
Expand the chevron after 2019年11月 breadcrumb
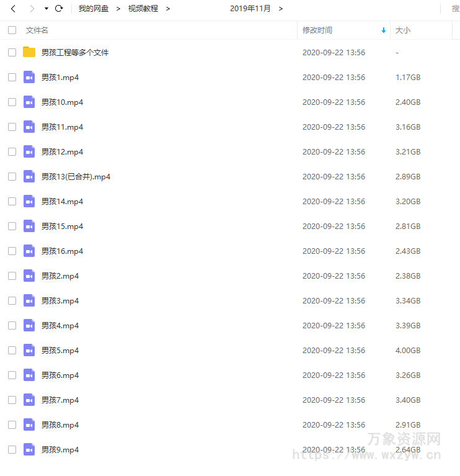pos(281,9)
